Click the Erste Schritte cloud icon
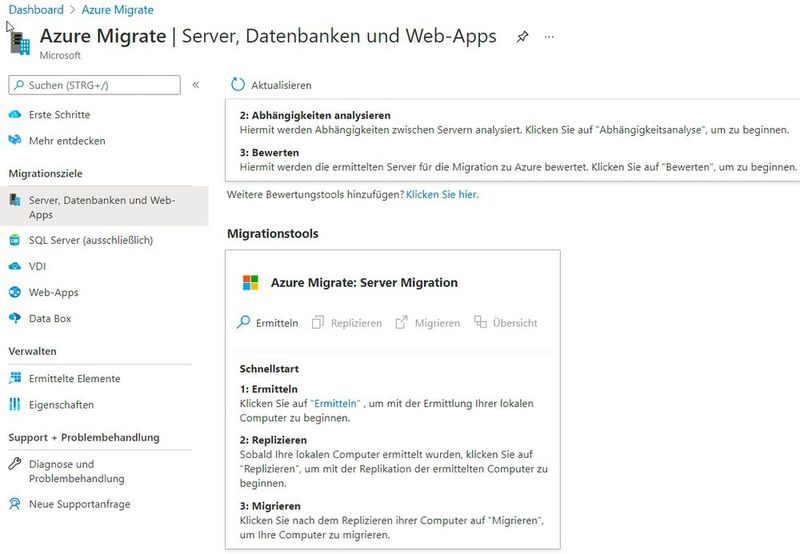Viewport: 800px width, 554px height. (x=15, y=115)
